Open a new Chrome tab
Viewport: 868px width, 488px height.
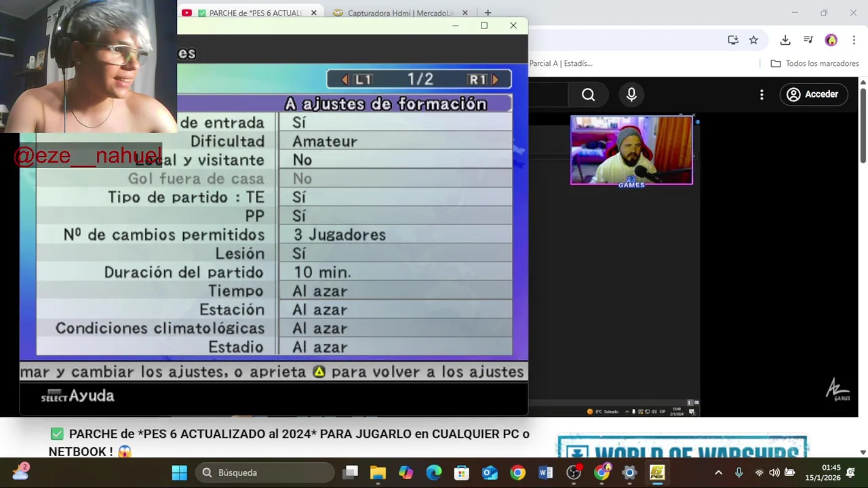488,13
